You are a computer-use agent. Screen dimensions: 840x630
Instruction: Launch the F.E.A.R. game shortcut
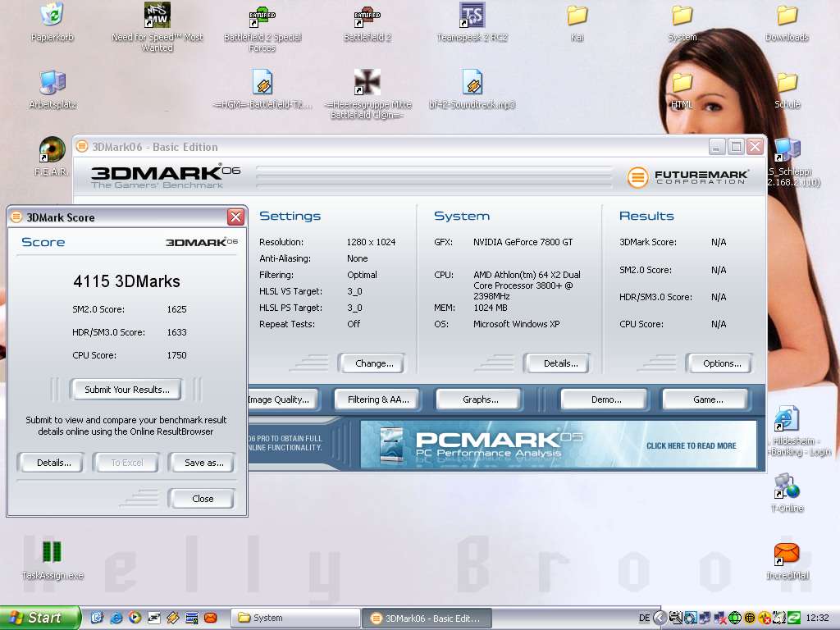(x=52, y=149)
